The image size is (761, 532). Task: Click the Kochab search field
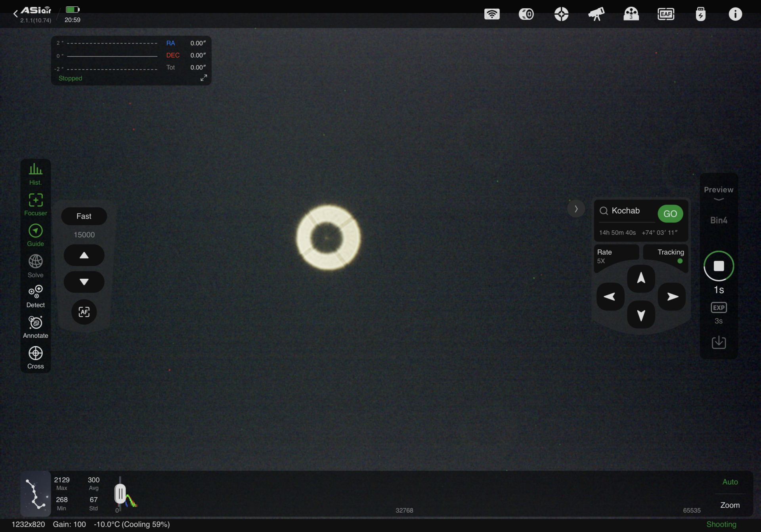pos(626,211)
